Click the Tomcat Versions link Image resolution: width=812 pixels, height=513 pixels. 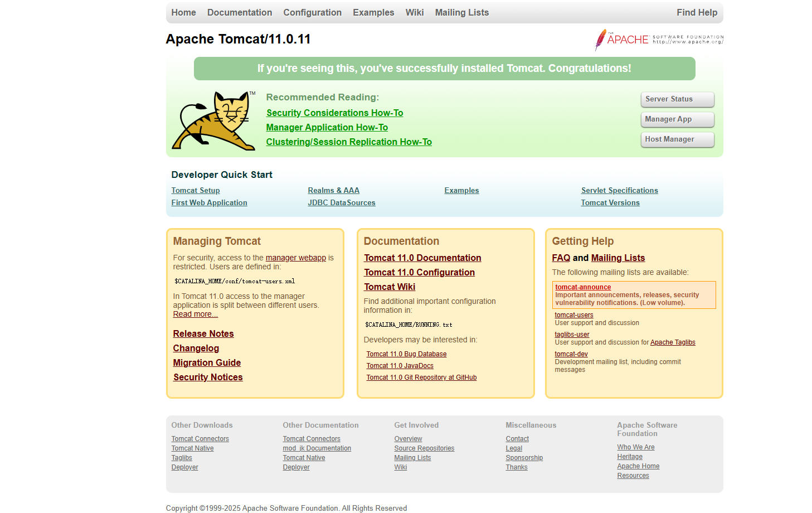(610, 202)
